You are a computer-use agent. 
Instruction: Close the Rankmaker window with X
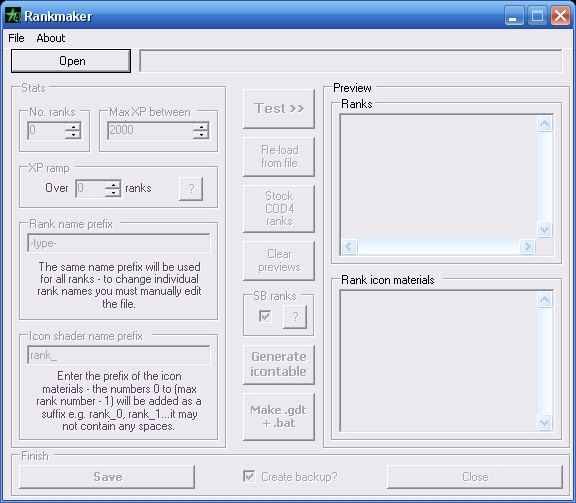(x=560, y=16)
